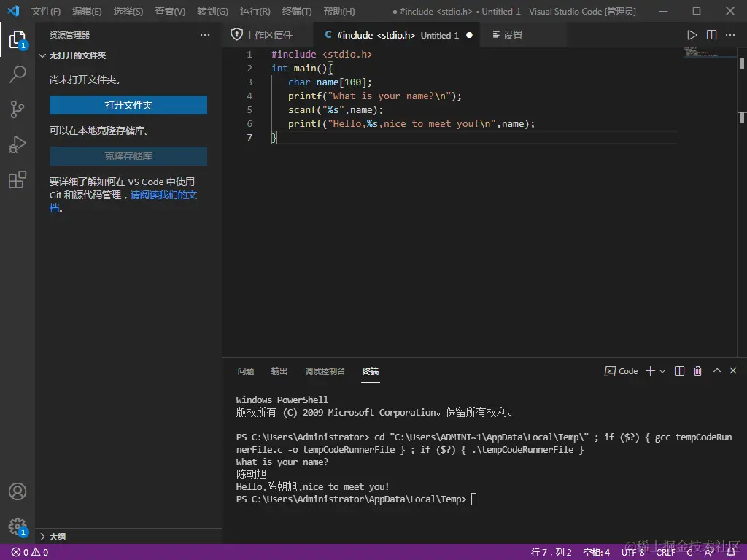Viewport: 747px width, 560px height.
Task: Open the Manage gear icon
Action: pos(18,526)
